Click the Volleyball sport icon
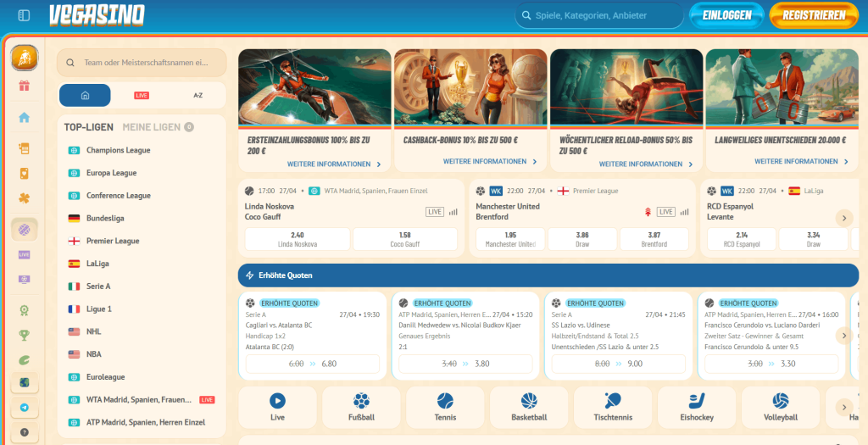This screenshot has width=868, height=445. [780, 408]
